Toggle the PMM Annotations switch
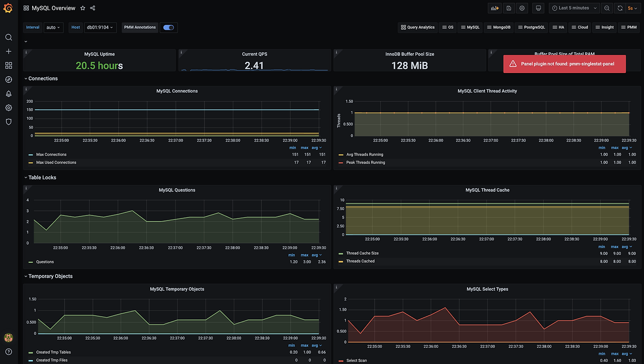This screenshot has width=644, height=364. 169,27
